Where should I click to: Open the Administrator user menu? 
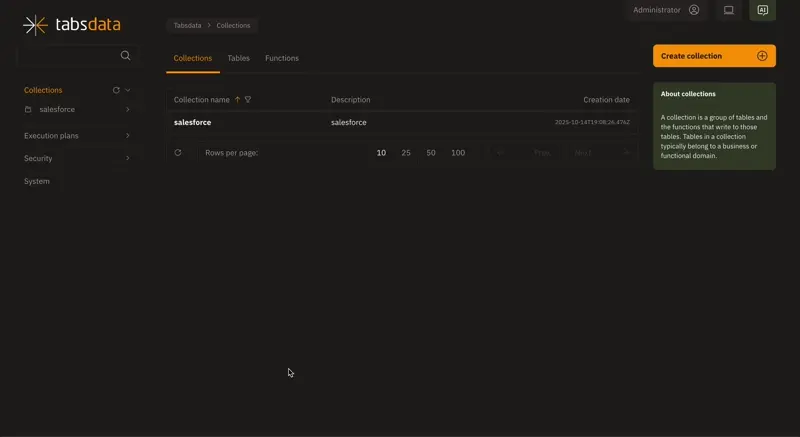666,10
